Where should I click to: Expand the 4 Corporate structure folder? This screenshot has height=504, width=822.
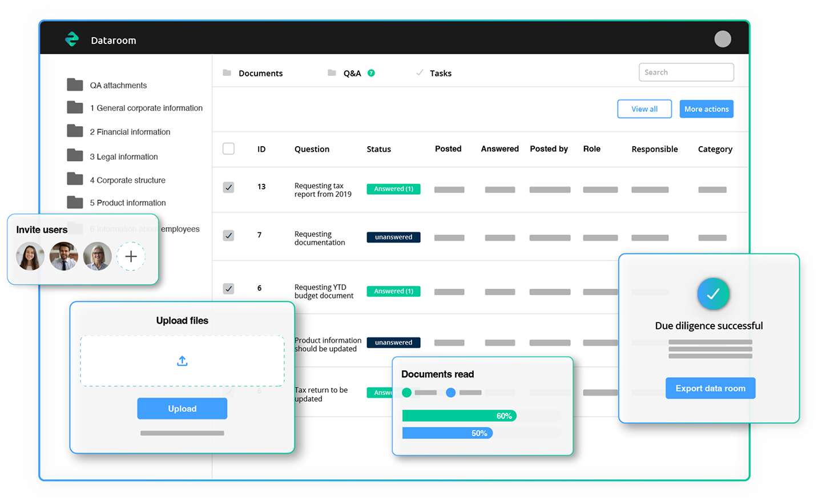coord(127,180)
